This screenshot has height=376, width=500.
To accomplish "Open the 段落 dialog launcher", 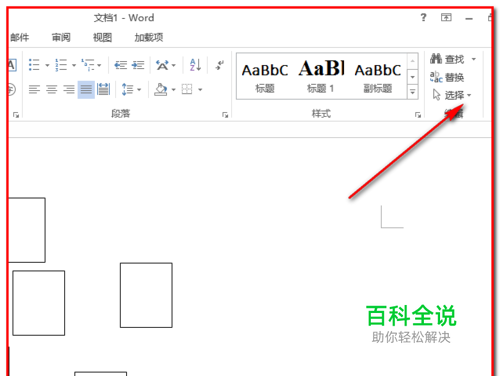I will point(225,115).
